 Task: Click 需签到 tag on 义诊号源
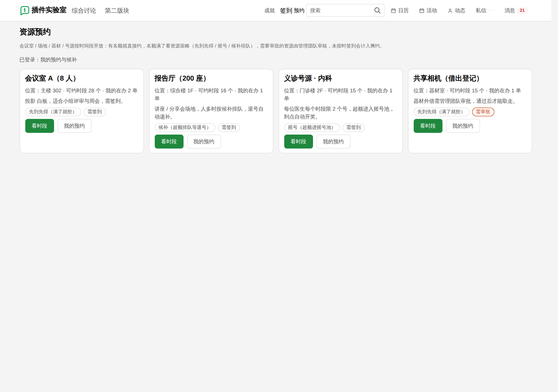354,128
